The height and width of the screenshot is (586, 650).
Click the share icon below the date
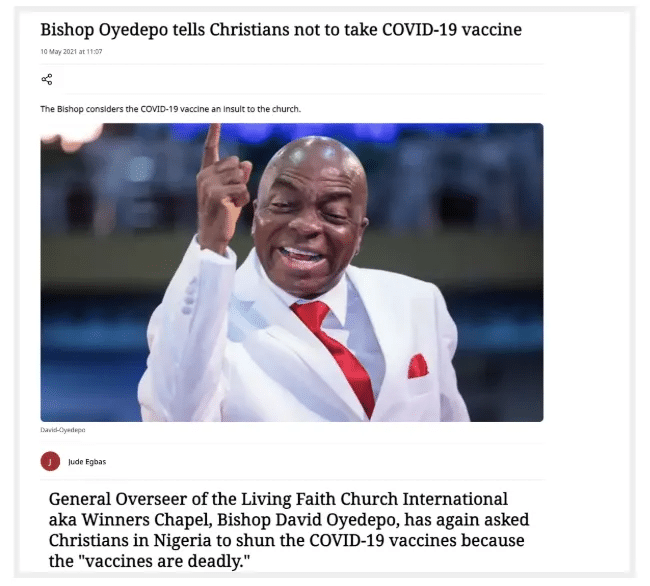[x=47, y=79]
